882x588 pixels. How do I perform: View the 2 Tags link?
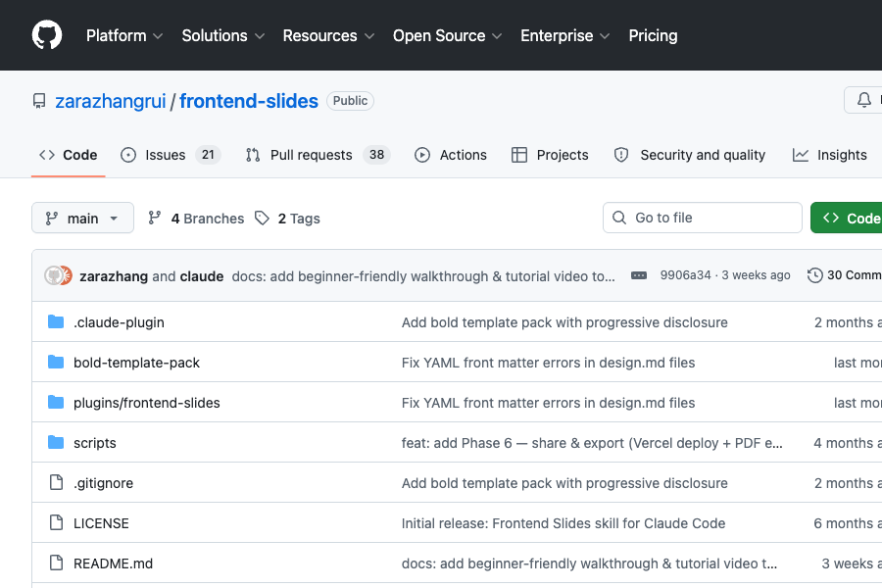coord(287,219)
